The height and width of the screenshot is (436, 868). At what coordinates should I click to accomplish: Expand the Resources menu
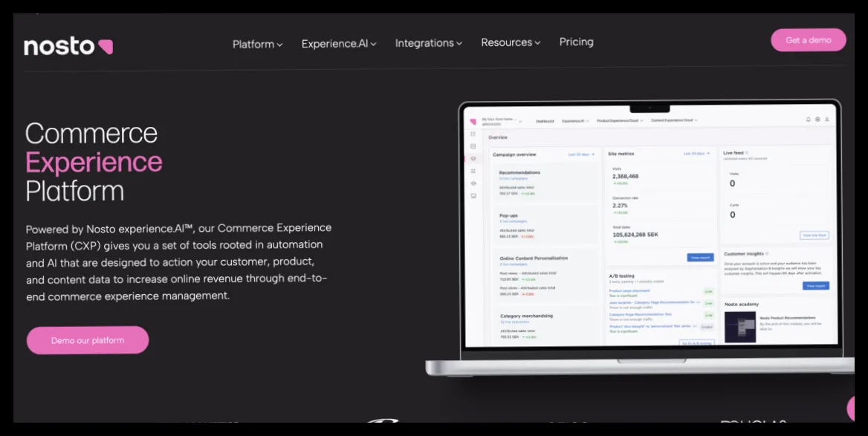pos(511,42)
